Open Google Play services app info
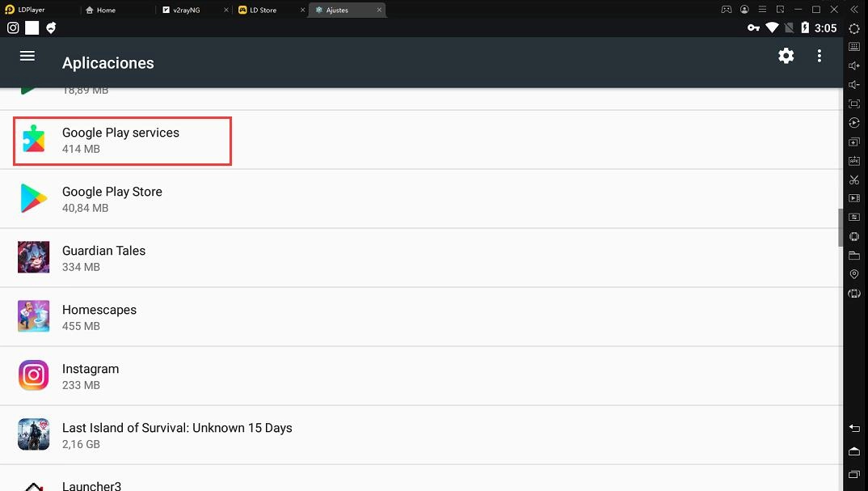This screenshot has width=868, height=491. point(421,140)
